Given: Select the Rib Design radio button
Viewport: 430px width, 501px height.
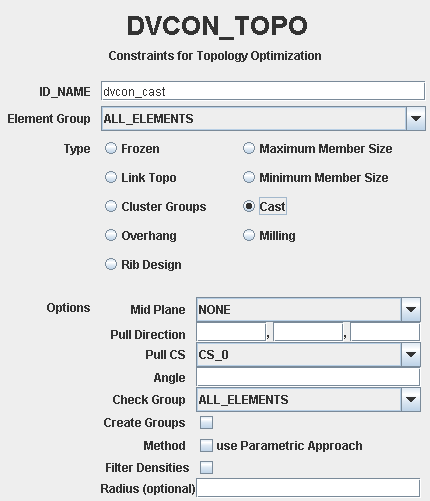Looking at the screenshot, I should click(111, 264).
